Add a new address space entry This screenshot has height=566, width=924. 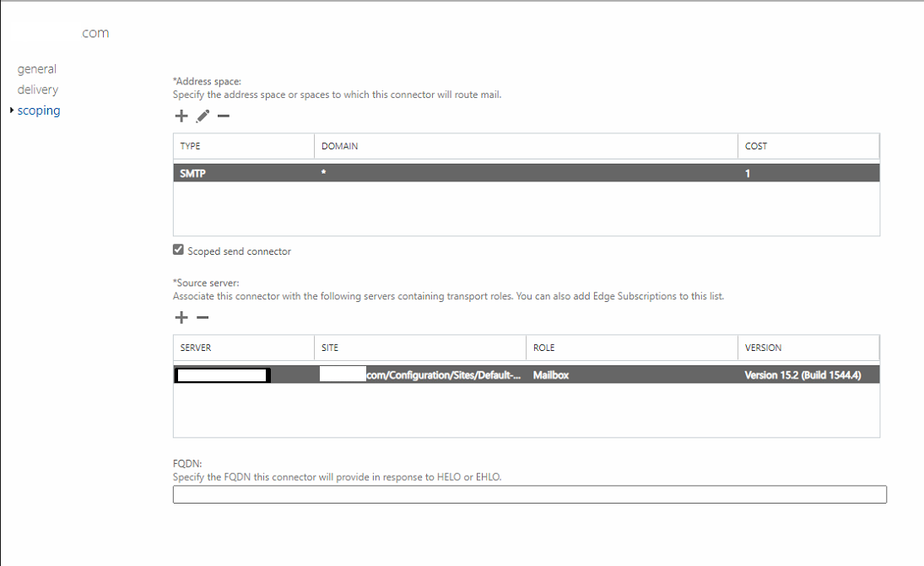pyautogui.click(x=181, y=116)
